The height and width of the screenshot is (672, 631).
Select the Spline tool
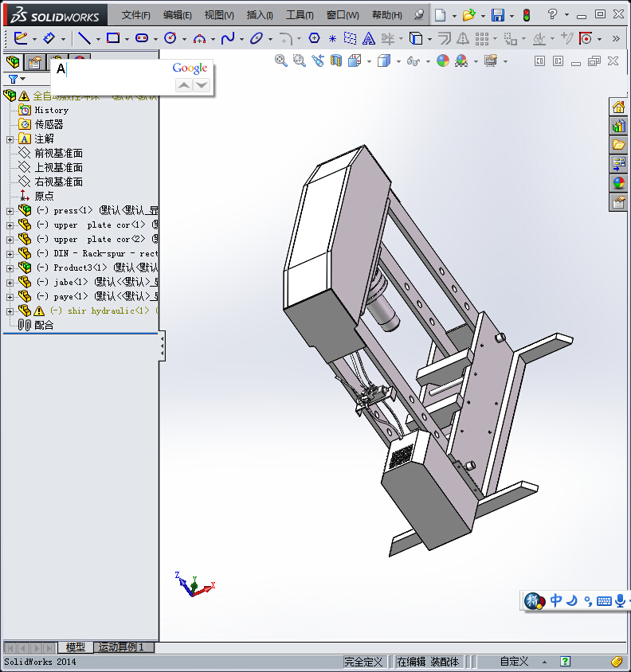[x=227, y=38]
